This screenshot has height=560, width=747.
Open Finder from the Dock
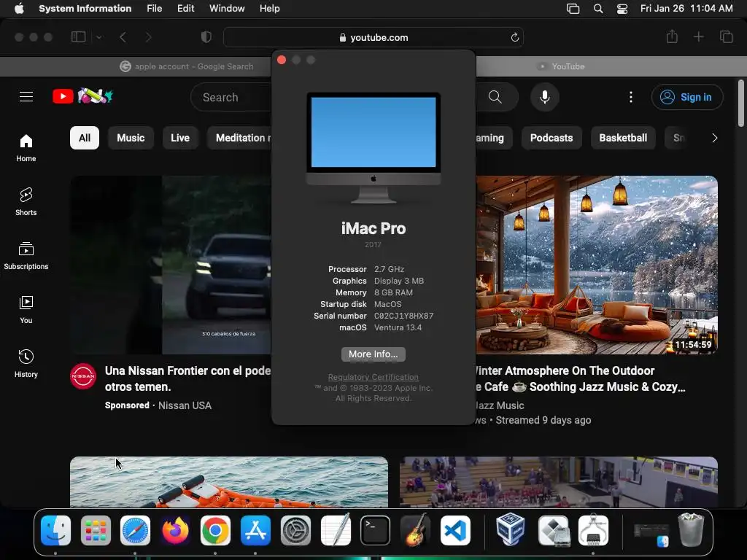55,530
